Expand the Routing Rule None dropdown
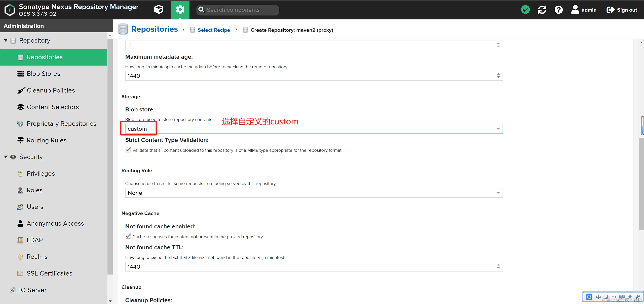 click(x=498, y=193)
